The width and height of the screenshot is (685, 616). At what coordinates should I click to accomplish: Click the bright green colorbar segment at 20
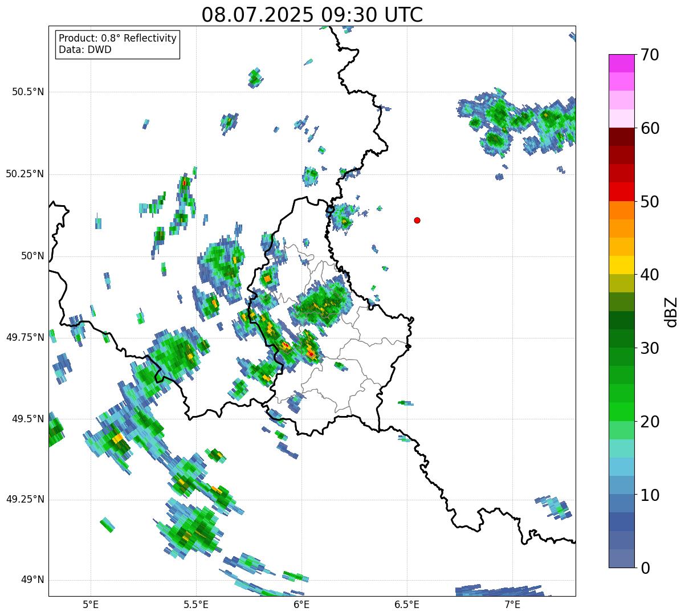tap(621, 412)
